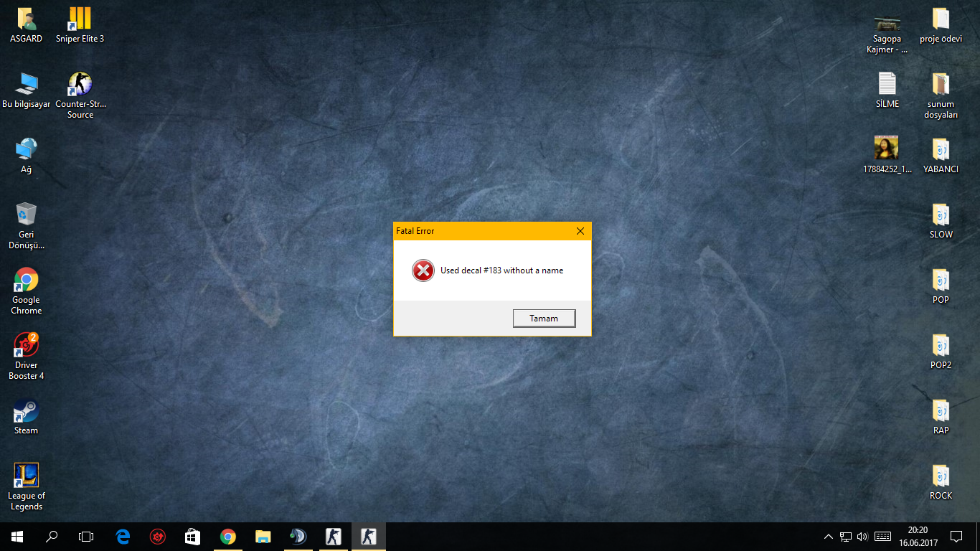Open Microsoft Edge from the taskbar
Viewport: 980px width, 551px height.
(123, 537)
